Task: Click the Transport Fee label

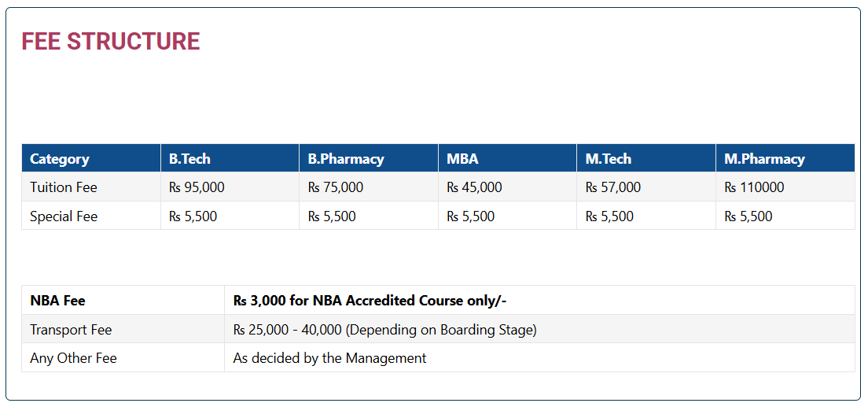Action: [x=71, y=330]
